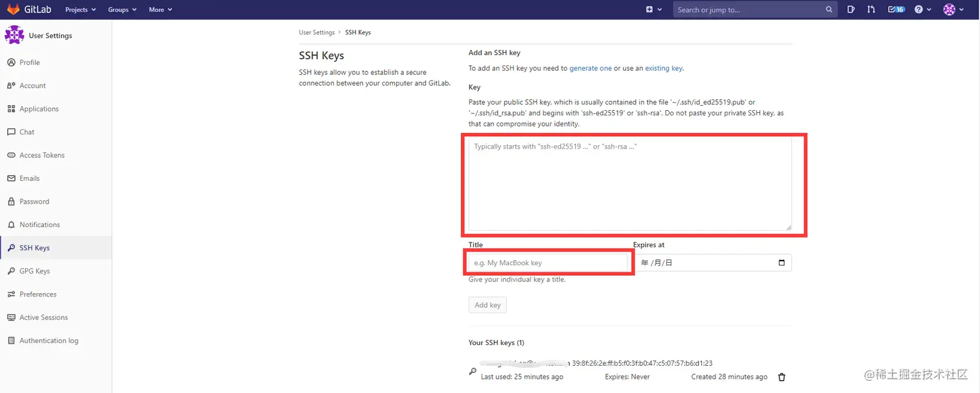Click the 'Expires: Never' text
Screen dimensions: 980x393
pos(627,377)
